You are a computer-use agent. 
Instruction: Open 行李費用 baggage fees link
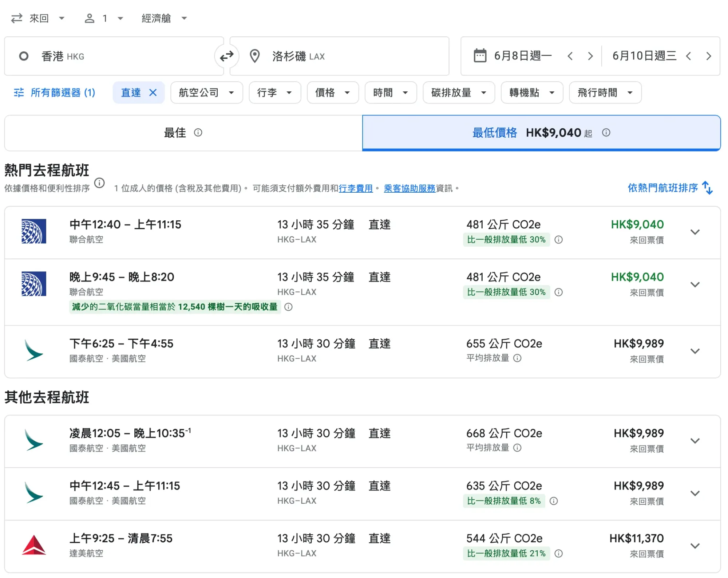(x=356, y=188)
